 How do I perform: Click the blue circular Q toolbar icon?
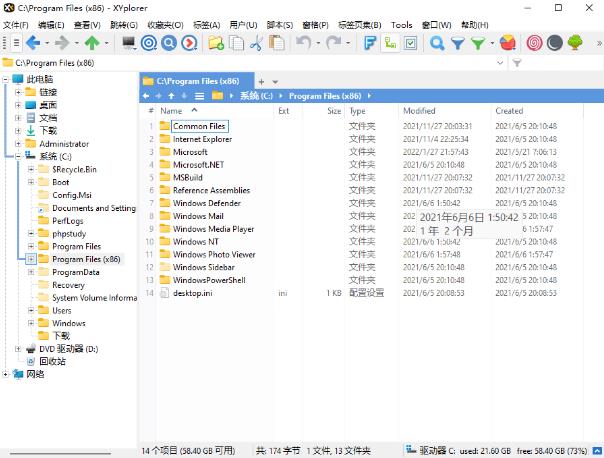pos(169,43)
